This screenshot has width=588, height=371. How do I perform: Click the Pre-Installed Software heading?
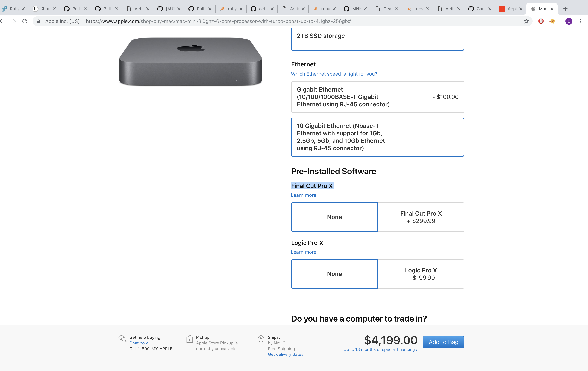[x=334, y=172]
